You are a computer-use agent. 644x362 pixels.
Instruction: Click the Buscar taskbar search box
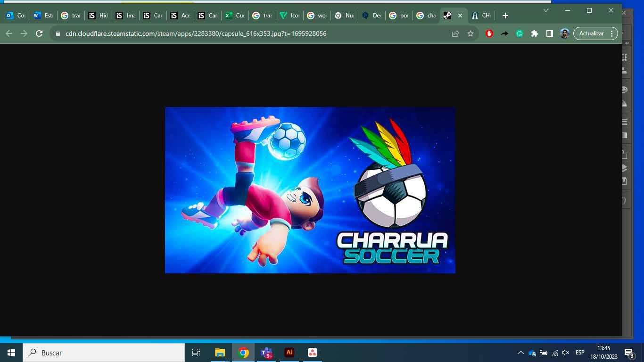coord(104,353)
